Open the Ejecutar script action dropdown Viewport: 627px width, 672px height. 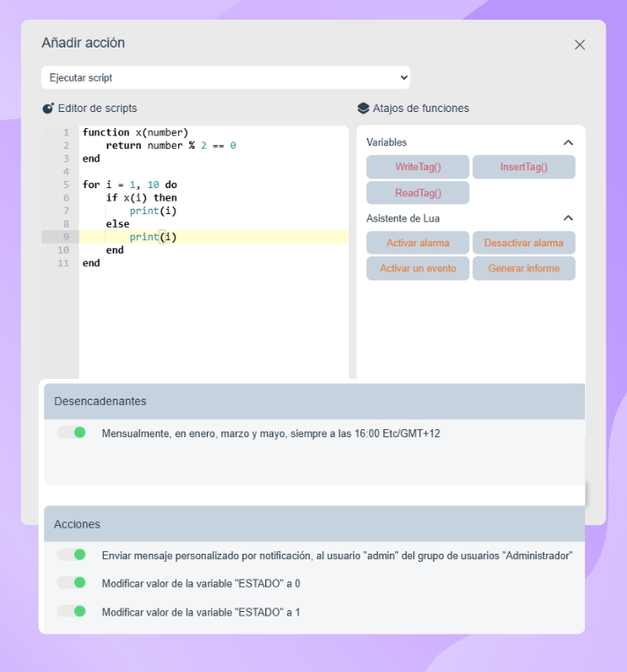click(226, 78)
